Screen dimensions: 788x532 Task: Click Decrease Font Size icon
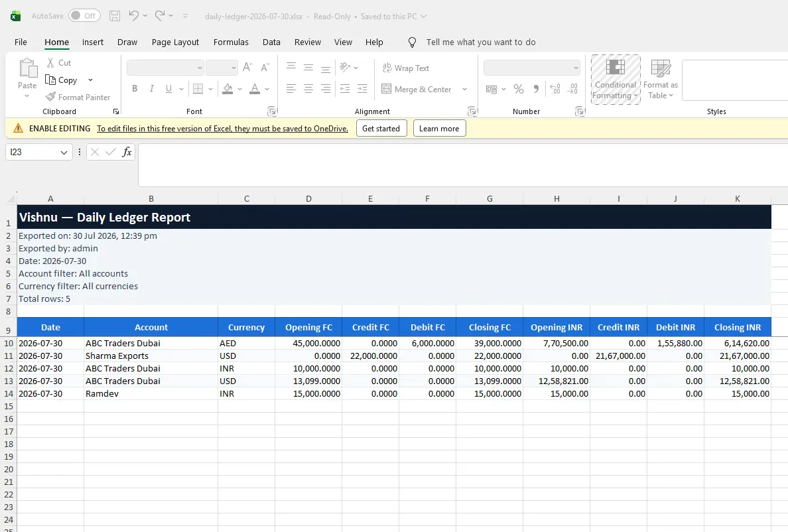point(265,67)
